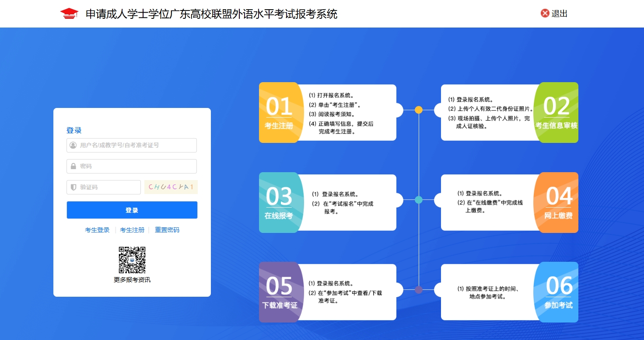The image size is (644, 340).
Task: Open 考生注册 registration link
Action: (x=132, y=229)
